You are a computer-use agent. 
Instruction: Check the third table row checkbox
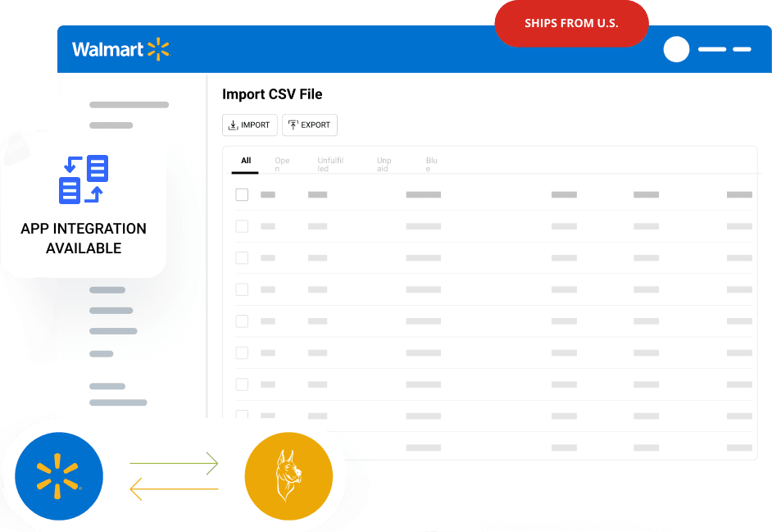242,289
